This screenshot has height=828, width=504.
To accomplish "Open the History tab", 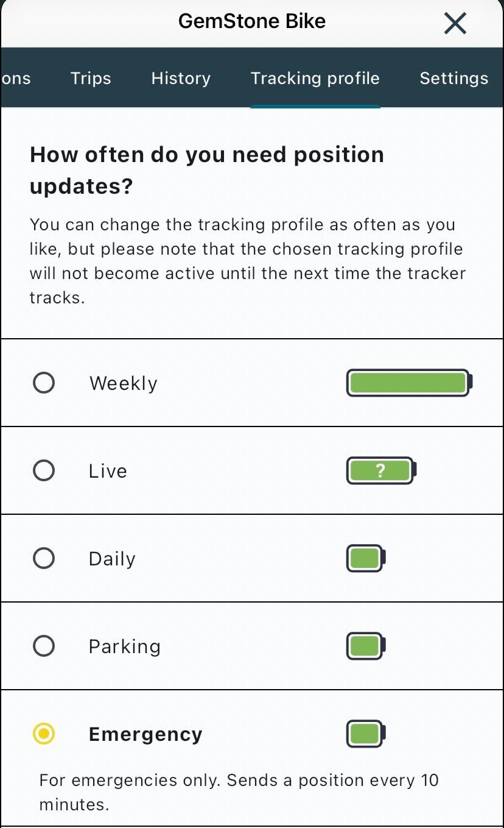I will 180,78.
